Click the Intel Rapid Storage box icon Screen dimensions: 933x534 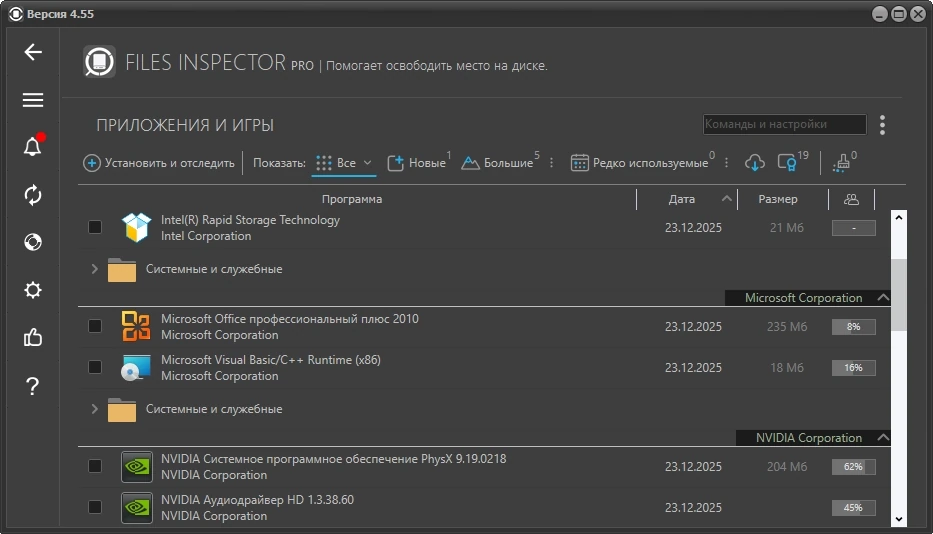pyautogui.click(x=136, y=227)
